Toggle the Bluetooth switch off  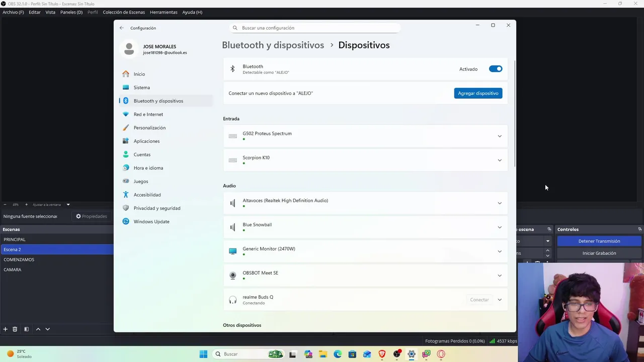pyautogui.click(x=496, y=69)
